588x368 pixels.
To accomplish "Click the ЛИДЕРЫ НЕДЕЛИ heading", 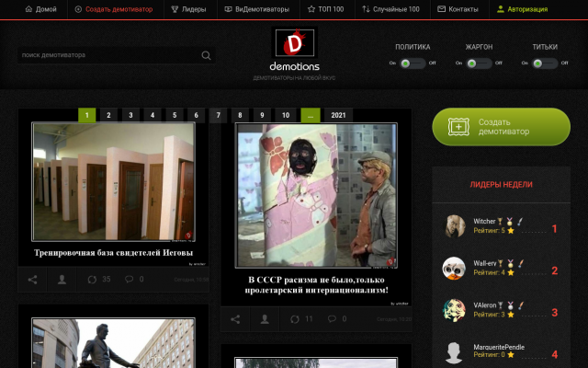I will (501, 184).
